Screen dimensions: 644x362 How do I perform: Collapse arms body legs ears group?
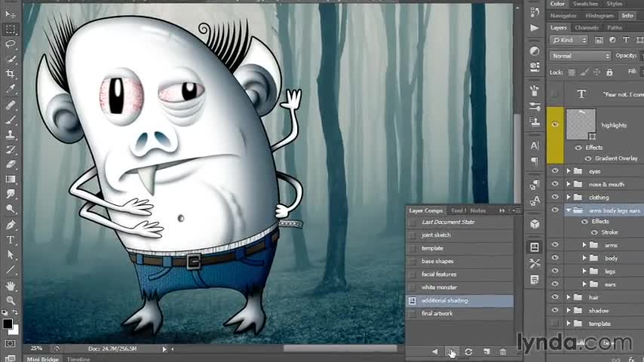pyautogui.click(x=569, y=210)
